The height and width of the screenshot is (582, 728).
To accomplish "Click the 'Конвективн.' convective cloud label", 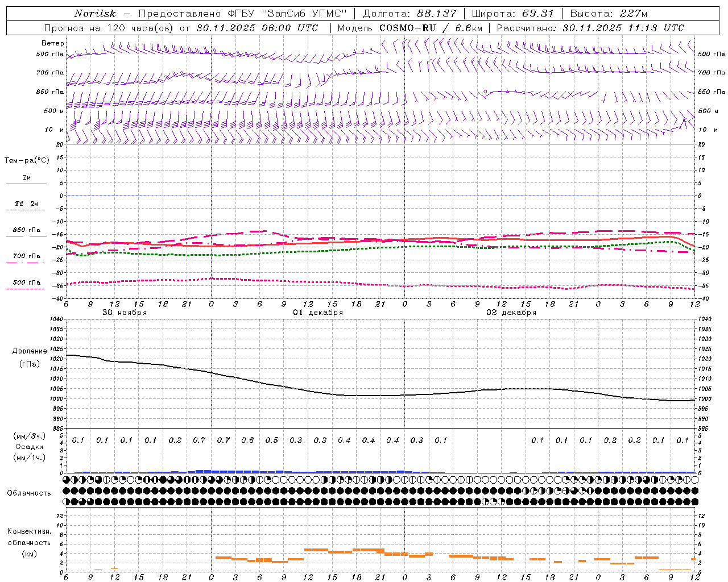I will (29, 531).
